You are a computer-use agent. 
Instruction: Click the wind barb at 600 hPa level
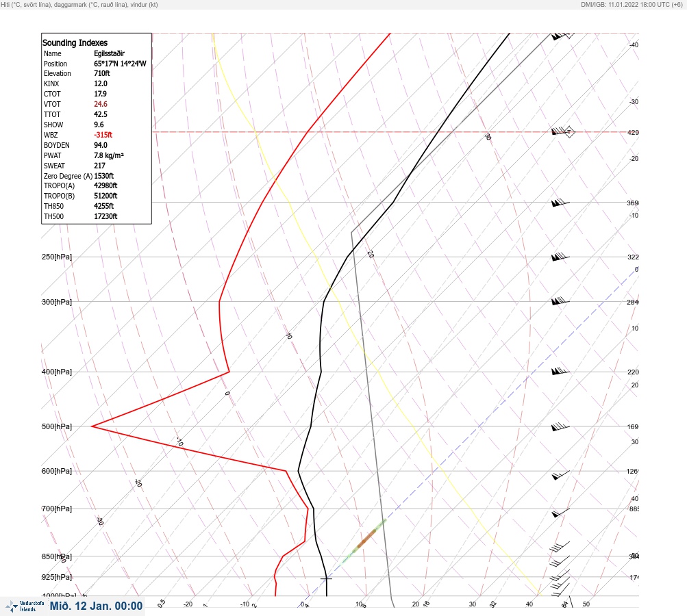tap(561, 474)
